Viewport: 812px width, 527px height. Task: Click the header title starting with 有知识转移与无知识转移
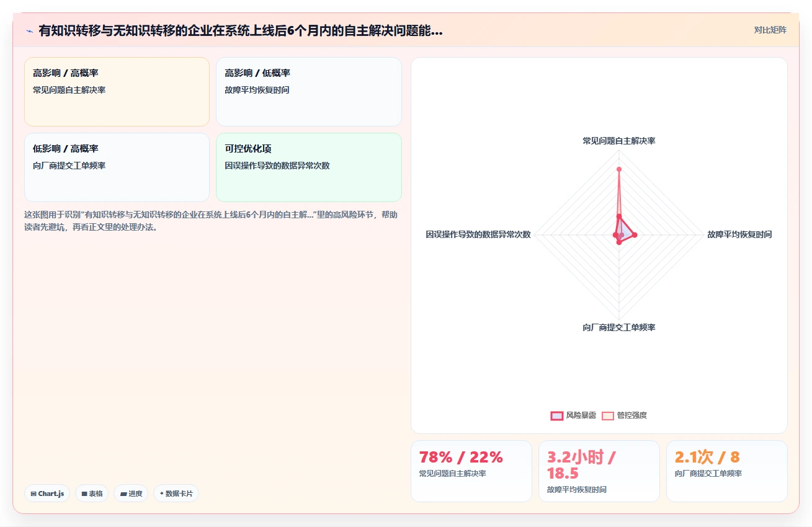tap(241, 31)
